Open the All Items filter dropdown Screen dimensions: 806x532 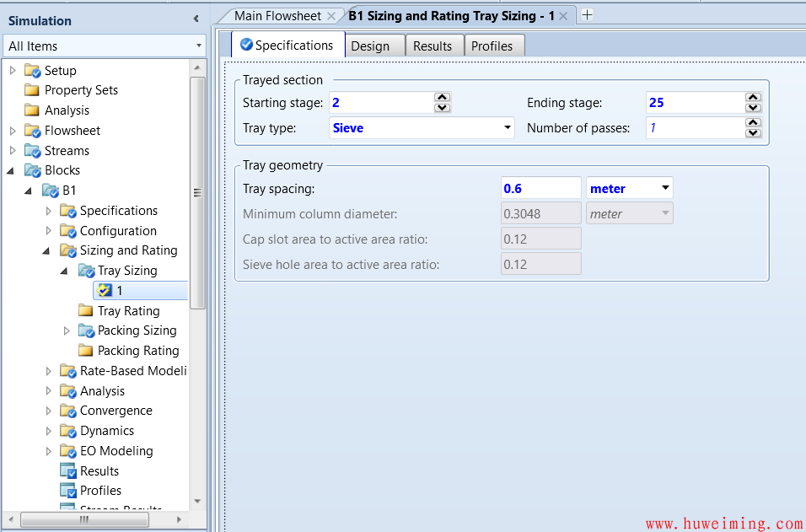(199, 46)
